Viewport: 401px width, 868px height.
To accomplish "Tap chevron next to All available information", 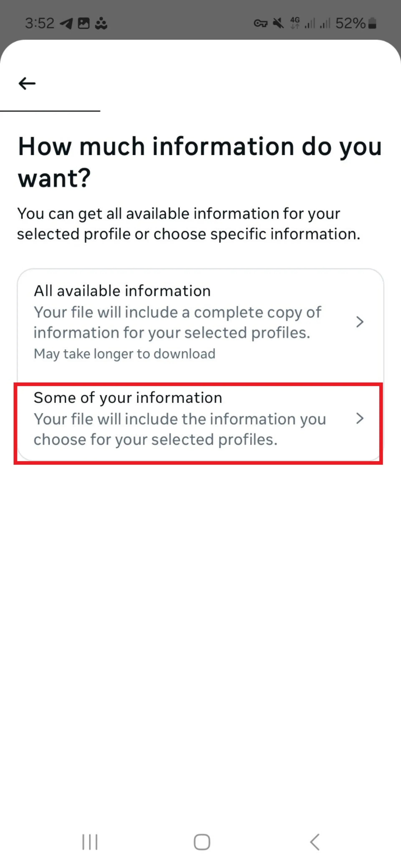I will 360,322.
